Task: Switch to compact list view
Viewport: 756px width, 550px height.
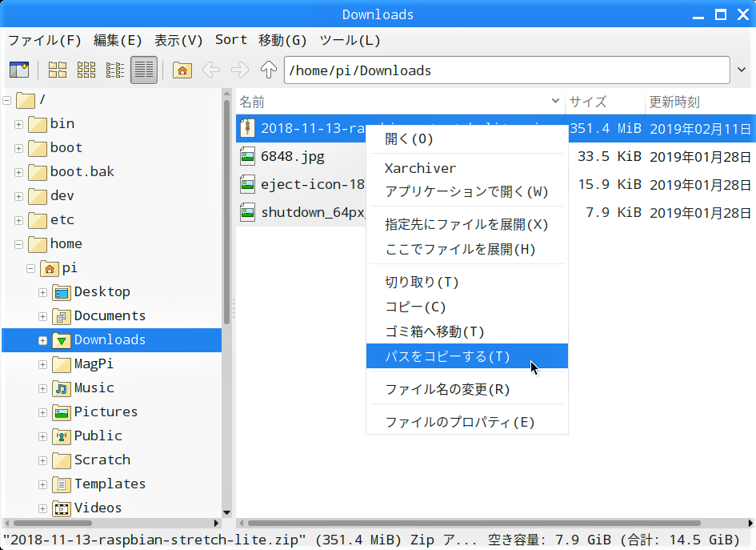Action: coord(115,70)
